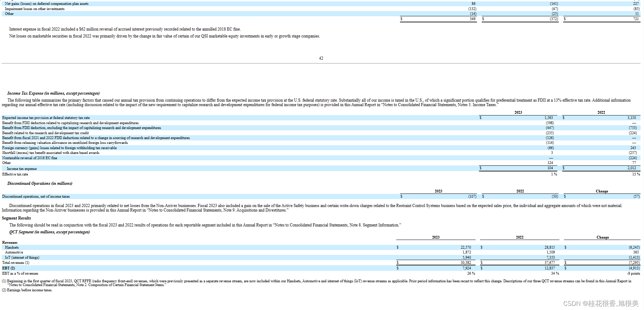This screenshot has width=644, height=310.
Task: Click the value (447) in the tax table
Action: click(550, 128)
